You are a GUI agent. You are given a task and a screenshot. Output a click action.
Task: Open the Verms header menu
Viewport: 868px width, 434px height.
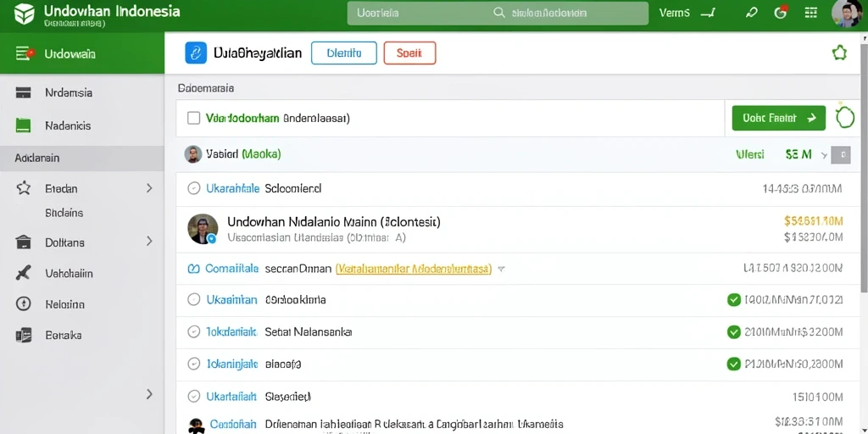point(675,13)
